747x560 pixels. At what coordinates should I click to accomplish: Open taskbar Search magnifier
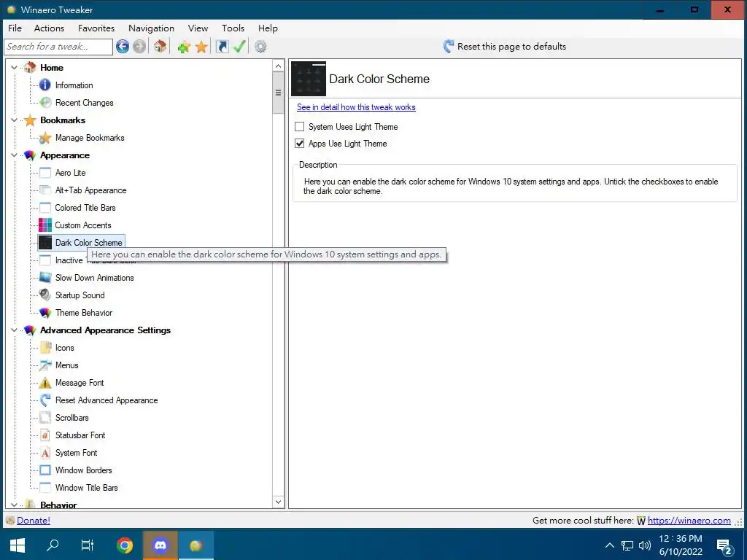click(53, 545)
